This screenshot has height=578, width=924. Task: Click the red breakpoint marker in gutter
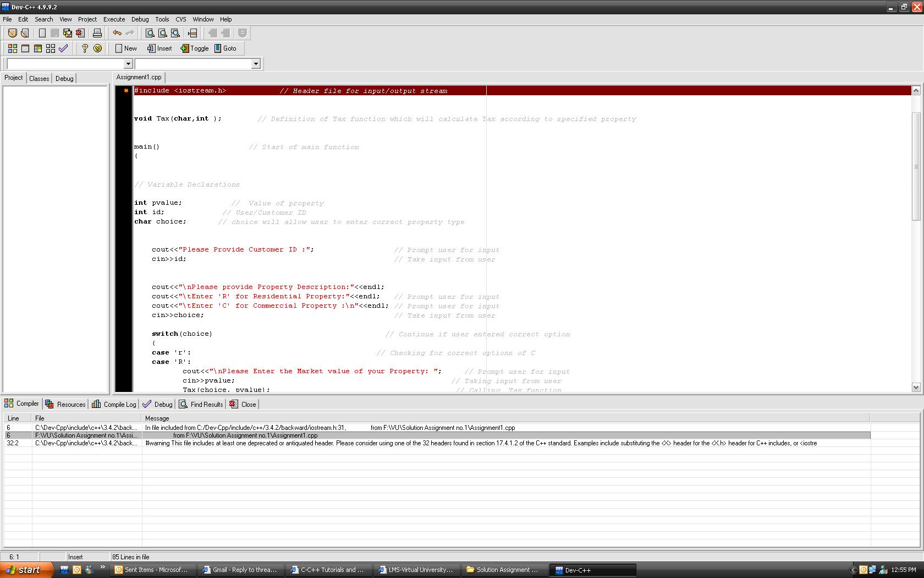tap(126, 91)
